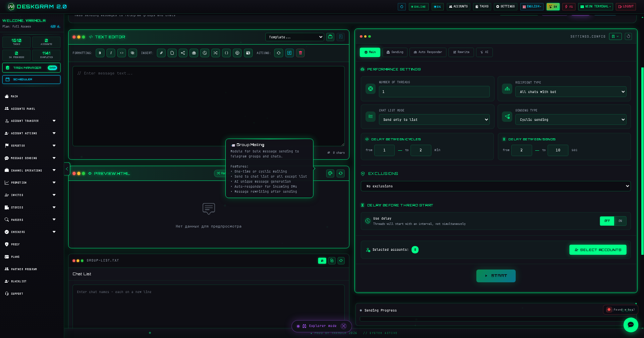Switch to the Auto Responder tab
This screenshot has width=644, height=338.
pos(428,52)
